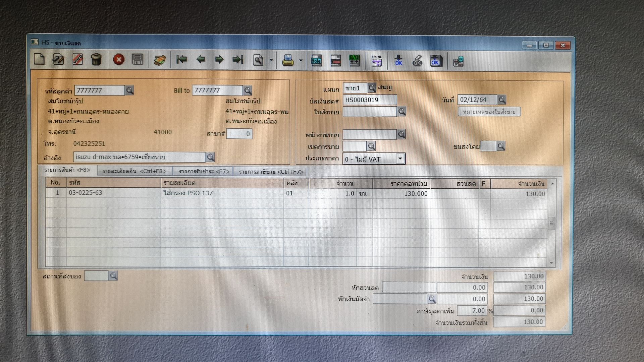Click the รายละเอียด column header

[x=222, y=183]
